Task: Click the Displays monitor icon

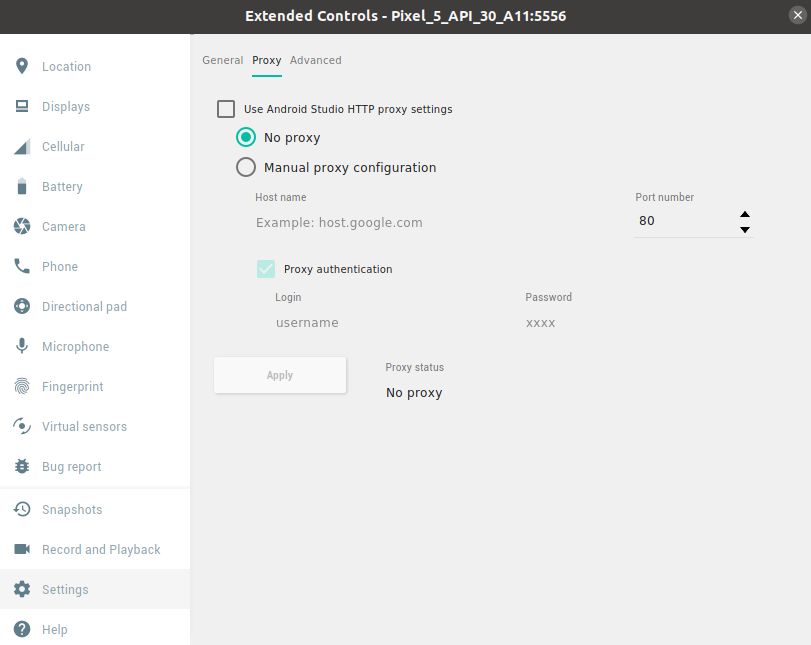Action: (21, 107)
